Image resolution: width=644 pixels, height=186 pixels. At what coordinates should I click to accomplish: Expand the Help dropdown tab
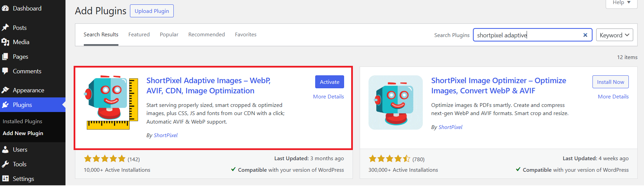tap(622, 3)
